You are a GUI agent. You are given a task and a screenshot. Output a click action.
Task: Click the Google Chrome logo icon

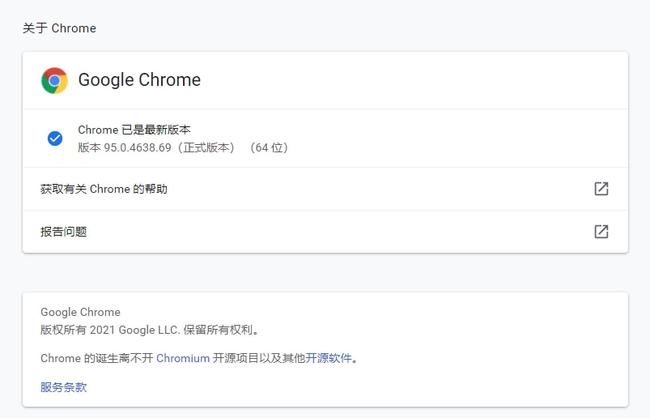click(54, 80)
